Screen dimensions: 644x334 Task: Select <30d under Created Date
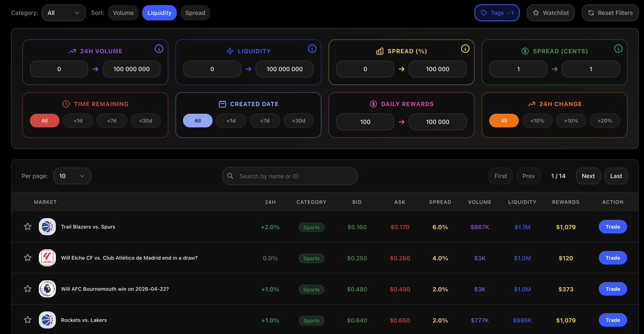[x=298, y=121]
